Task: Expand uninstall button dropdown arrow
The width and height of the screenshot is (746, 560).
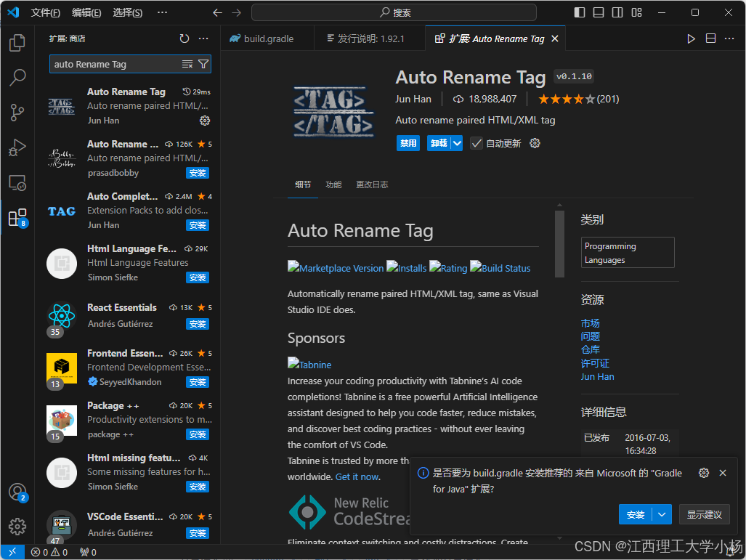Action: point(457,143)
